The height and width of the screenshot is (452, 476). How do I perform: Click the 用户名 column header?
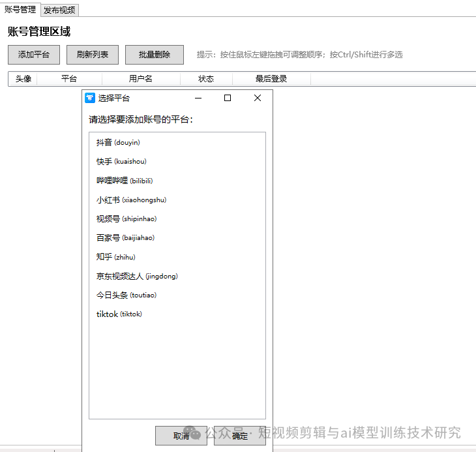(141, 79)
